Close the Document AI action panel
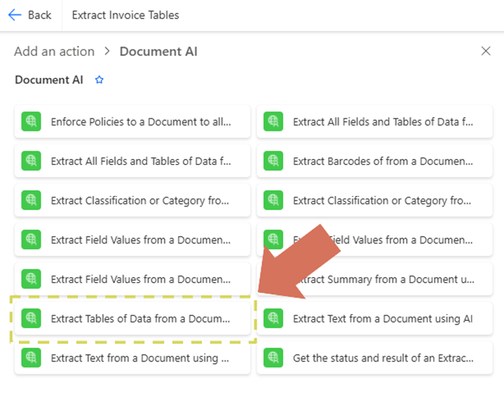This screenshot has height=420, width=504. pyautogui.click(x=486, y=51)
